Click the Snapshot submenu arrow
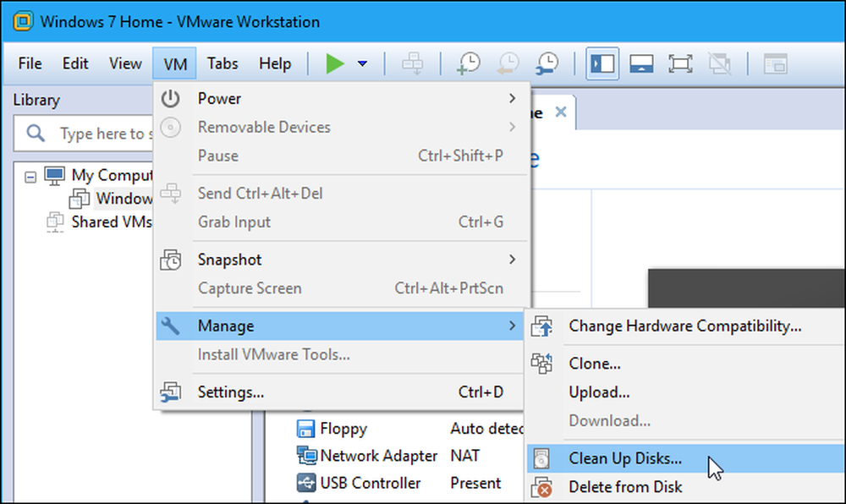This screenshot has height=504, width=846. point(512,260)
